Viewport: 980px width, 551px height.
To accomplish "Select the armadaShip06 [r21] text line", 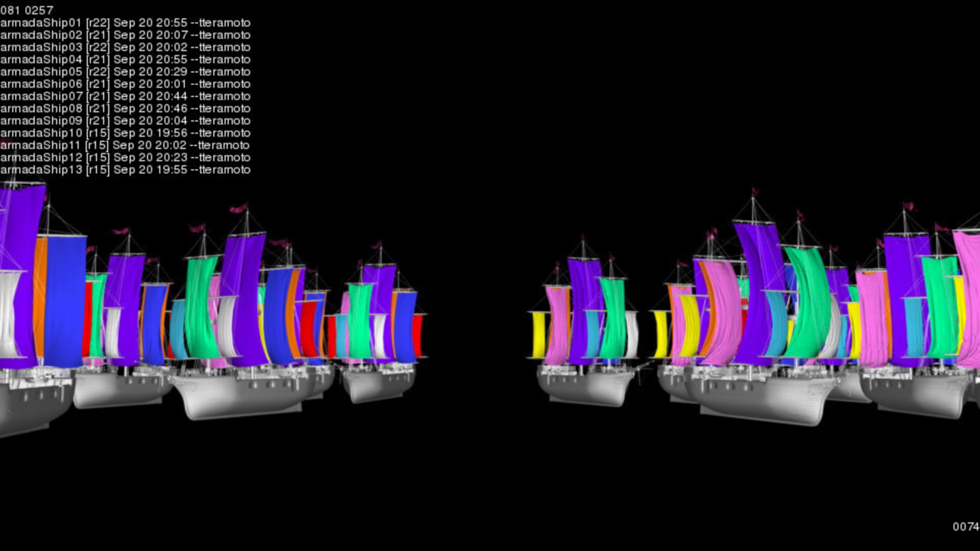I will coord(126,84).
